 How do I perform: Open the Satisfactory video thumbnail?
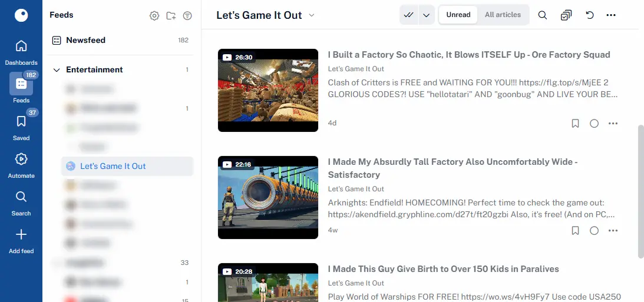pos(268,197)
